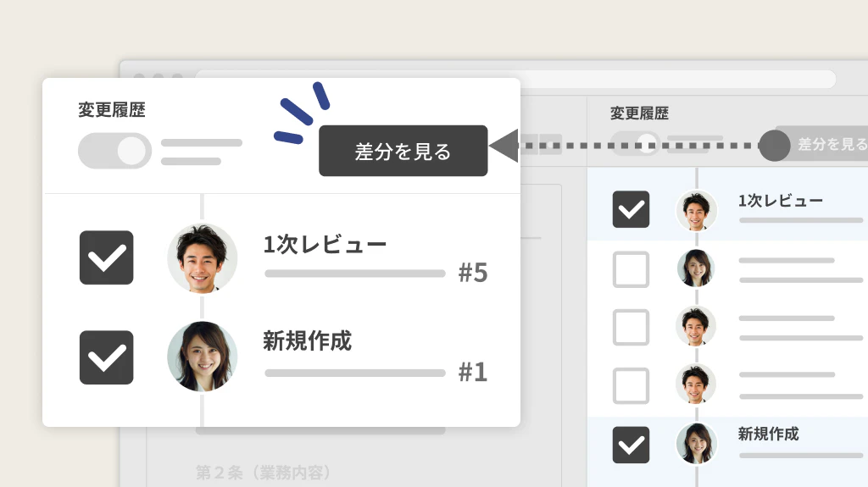Uncheck the 新規作成 checkbox in the enlarged card

(x=107, y=357)
